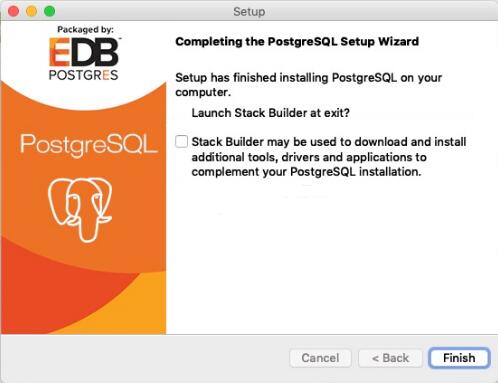Click the Stack Builder description text
The width and height of the screenshot is (498, 383).
click(329, 157)
